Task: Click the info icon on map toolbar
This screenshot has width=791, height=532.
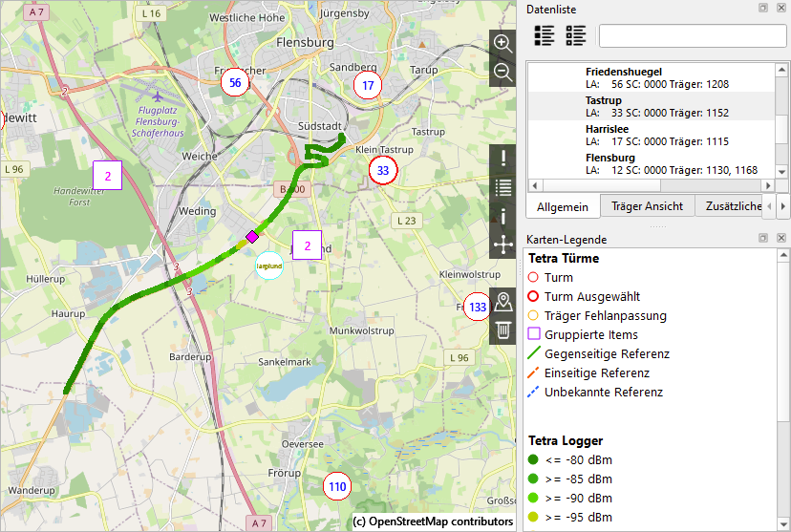Action: click(x=502, y=216)
